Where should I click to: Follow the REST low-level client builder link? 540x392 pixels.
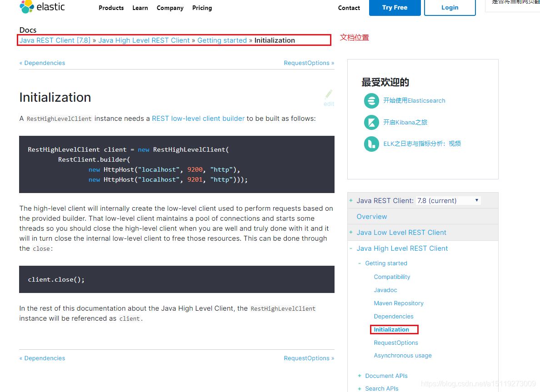pos(198,119)
